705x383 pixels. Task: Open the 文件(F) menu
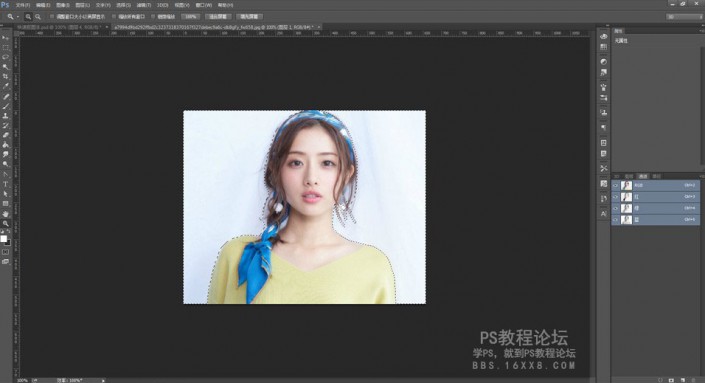point(22,5)
